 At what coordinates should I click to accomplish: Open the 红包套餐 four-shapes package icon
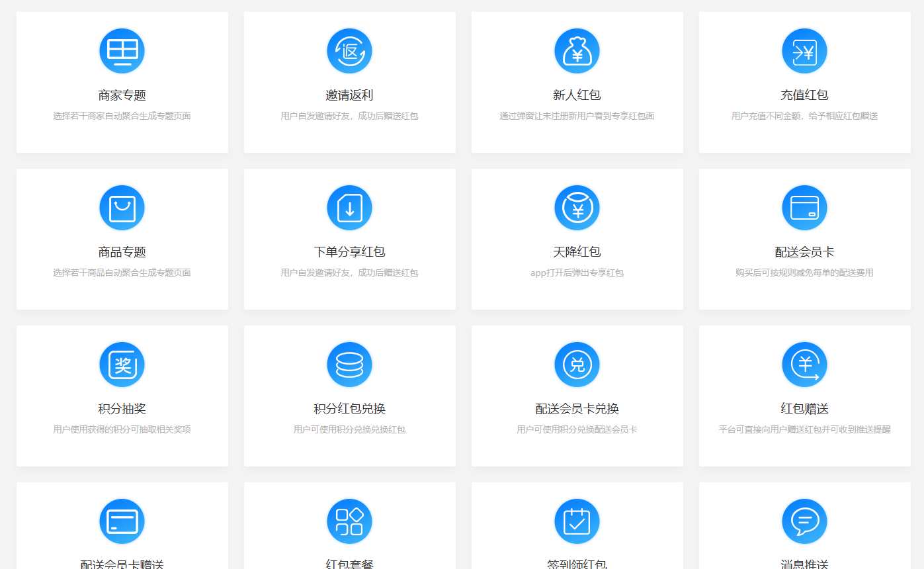[x=349, y=522]
